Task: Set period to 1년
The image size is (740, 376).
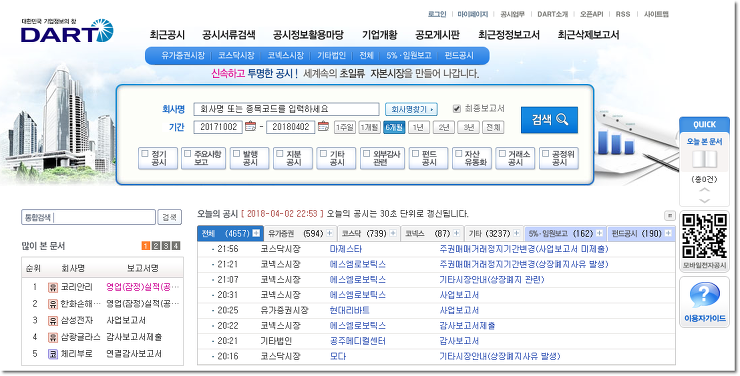Action: (419, 127)
